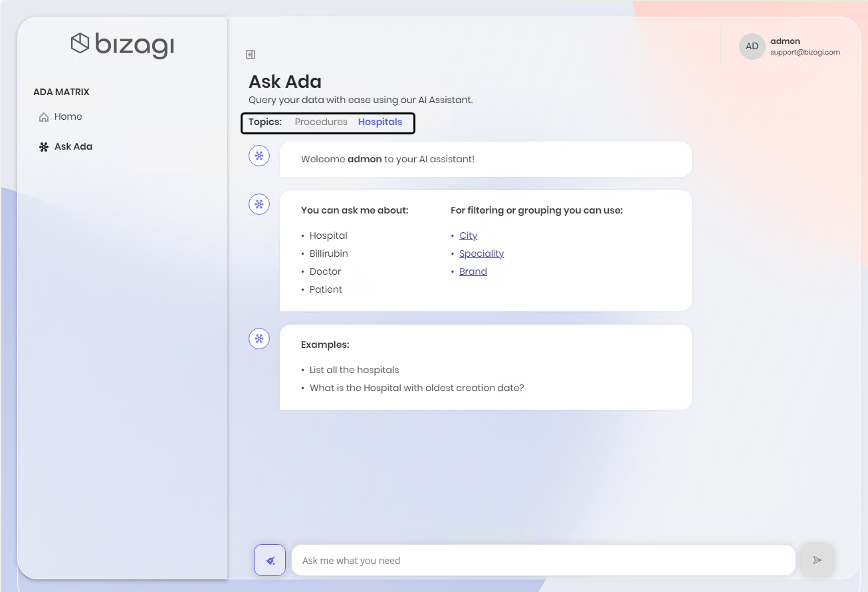Select the Hospitals topic
Screen dimensions: 868x592
(x=380, y=122)
